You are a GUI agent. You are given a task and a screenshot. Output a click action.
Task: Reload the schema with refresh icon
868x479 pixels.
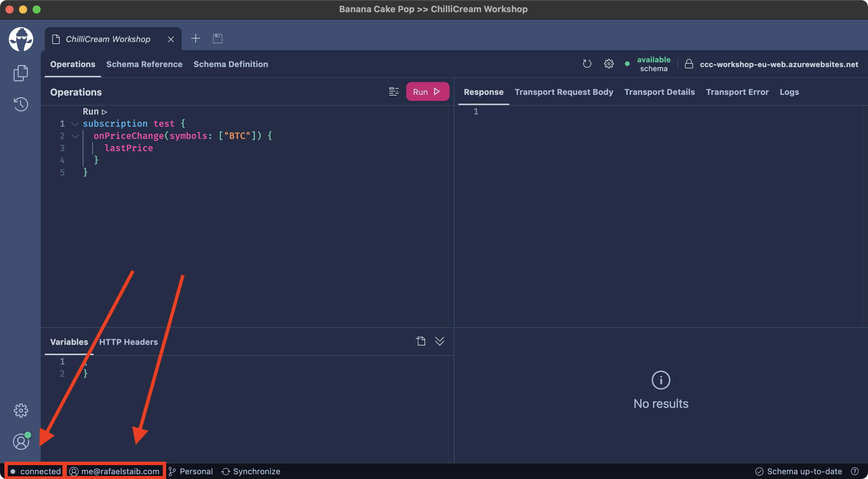(x=587, y=64)
